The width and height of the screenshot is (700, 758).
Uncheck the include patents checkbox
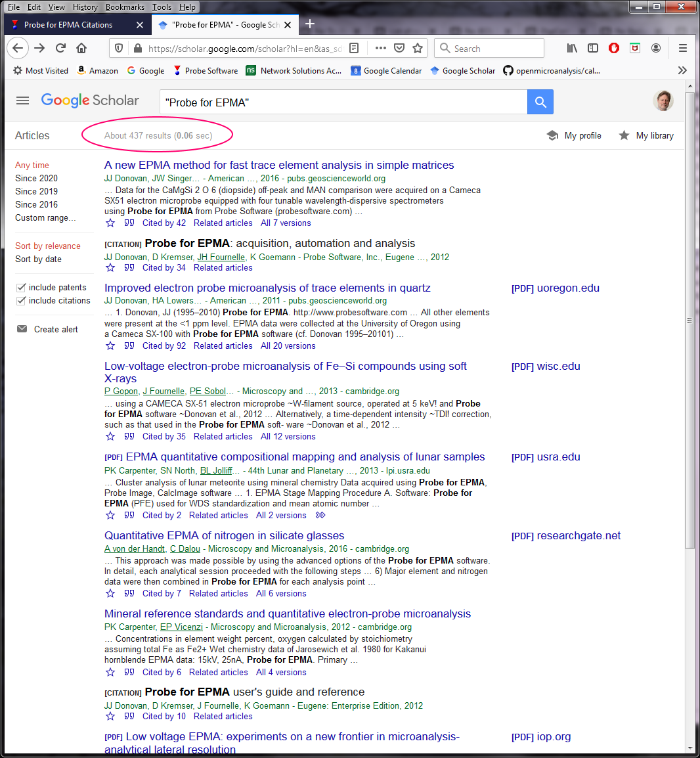pos(21,288)
